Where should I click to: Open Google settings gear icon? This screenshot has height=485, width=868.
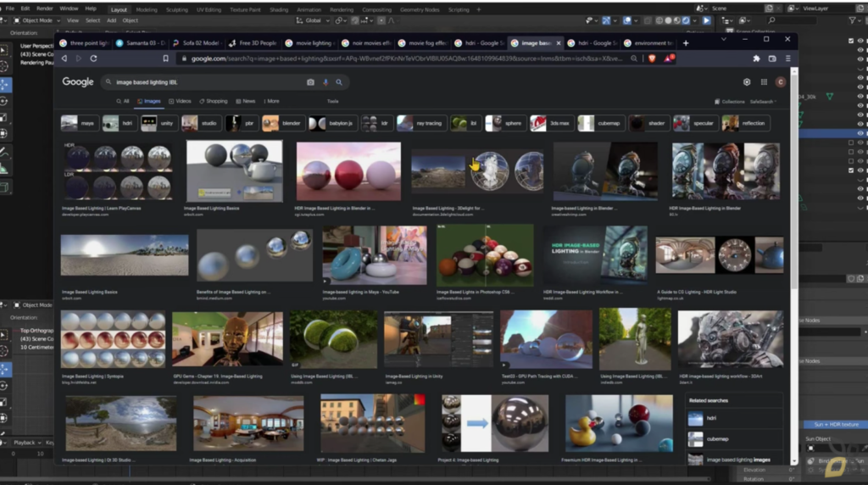tap(747, 82)
